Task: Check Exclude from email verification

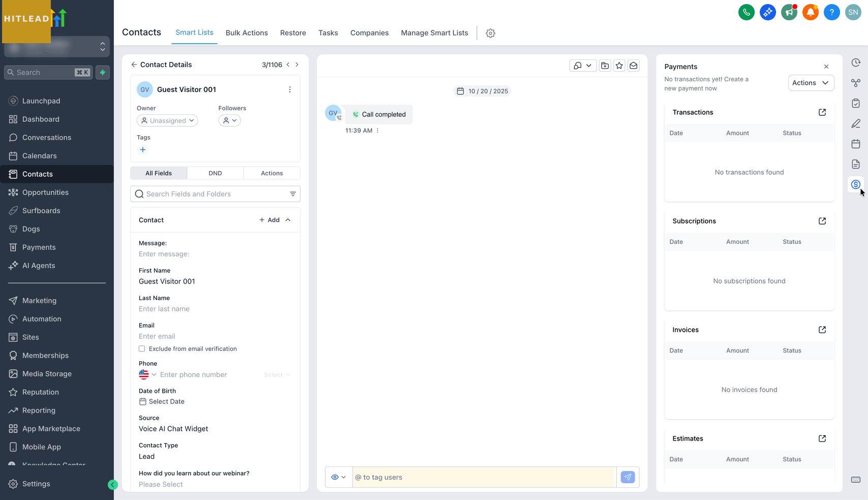Action: pos(142,349)
